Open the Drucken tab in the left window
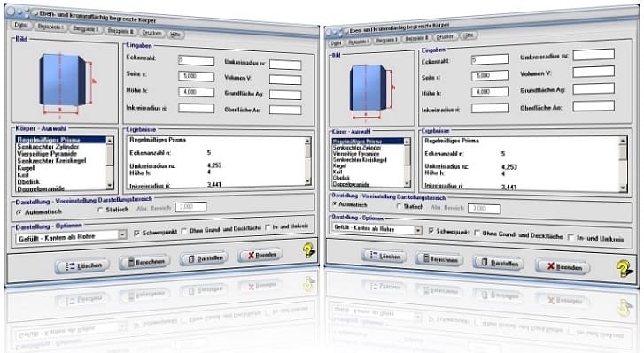Image resolution: width=644 pixels, height=353 pixels. (152, 33)
